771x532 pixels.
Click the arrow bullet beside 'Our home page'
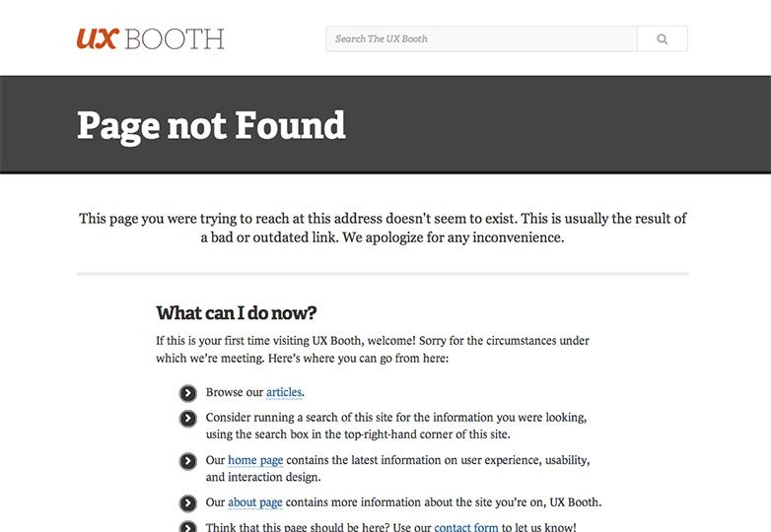[187, 461]
